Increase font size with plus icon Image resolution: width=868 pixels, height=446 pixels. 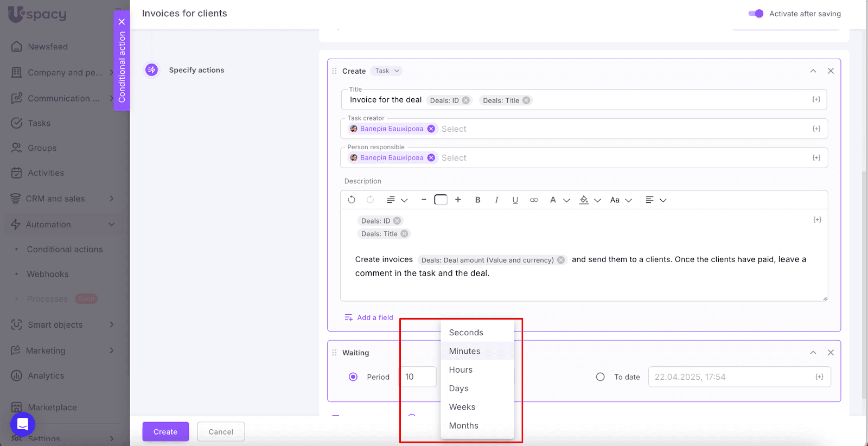click(x=458, y=200)
